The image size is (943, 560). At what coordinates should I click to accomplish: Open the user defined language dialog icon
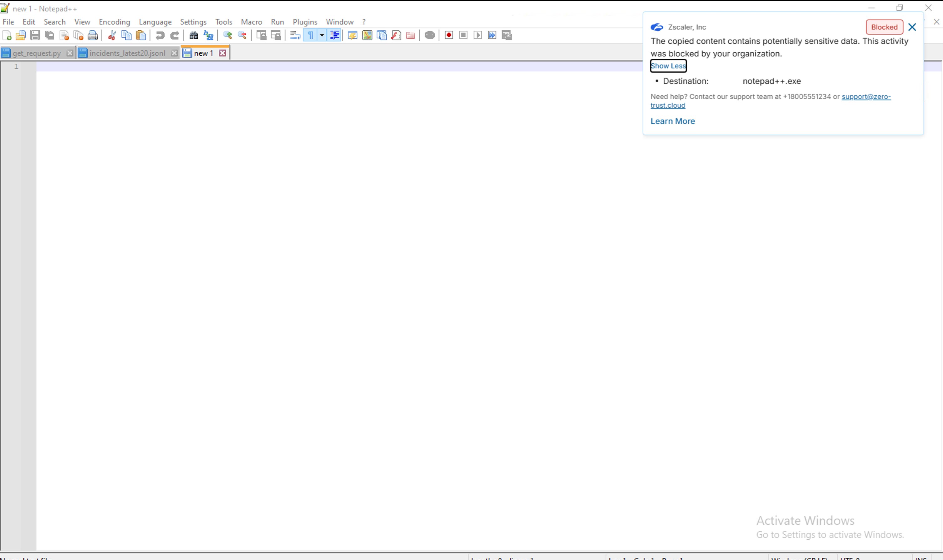(352, 35)
